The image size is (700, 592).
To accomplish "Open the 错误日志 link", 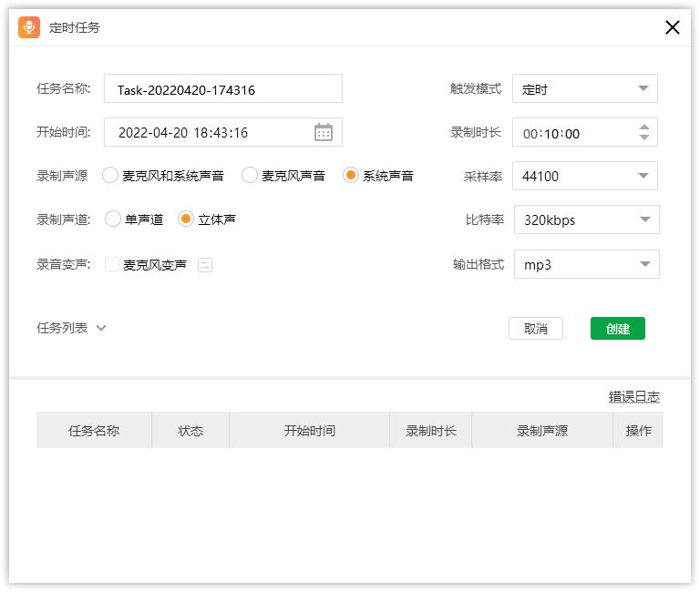I will click(x=633, y=396).
